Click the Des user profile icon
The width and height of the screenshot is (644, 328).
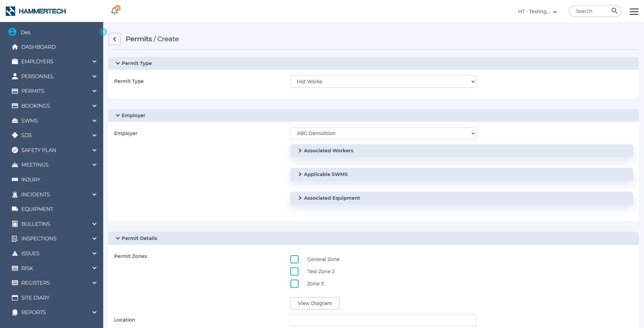pyautogui.click(x=13, y=32)
